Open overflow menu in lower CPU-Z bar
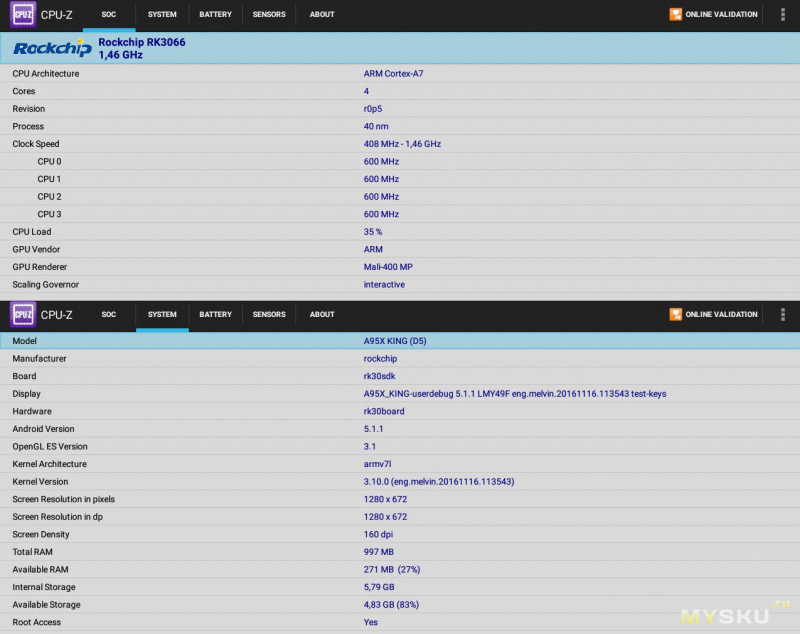This screenshot has height=634, width=800. coord(783,314)
